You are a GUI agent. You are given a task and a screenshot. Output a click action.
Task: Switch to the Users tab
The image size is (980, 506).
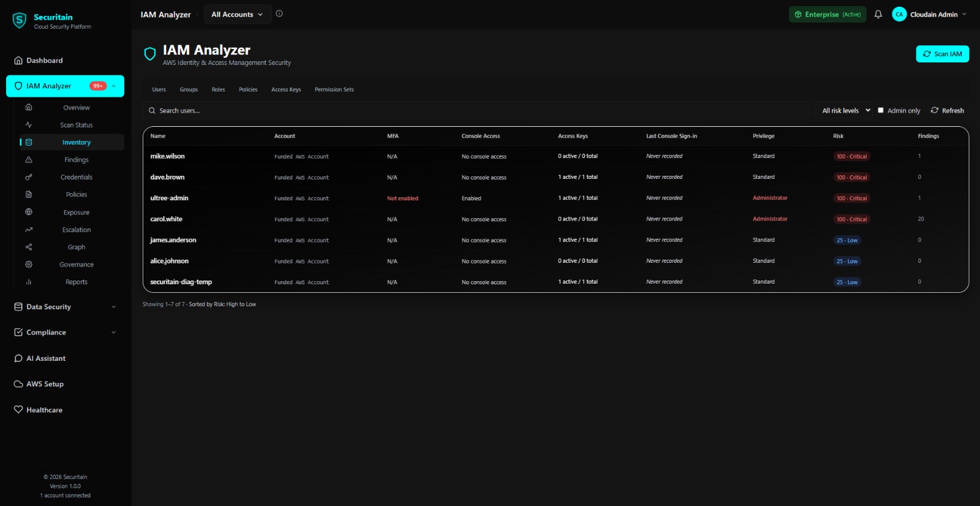coord(159,89)
